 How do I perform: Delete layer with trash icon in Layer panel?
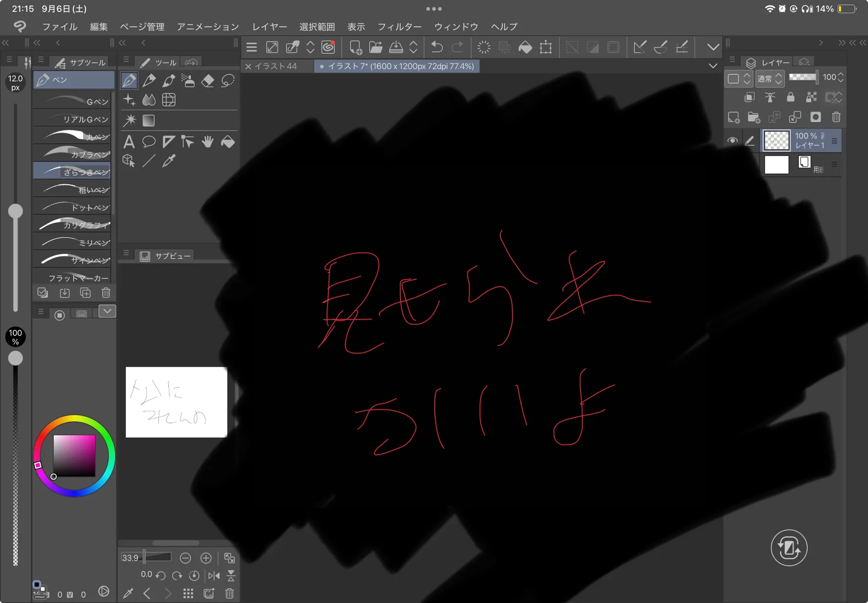[x=836, y=117]
